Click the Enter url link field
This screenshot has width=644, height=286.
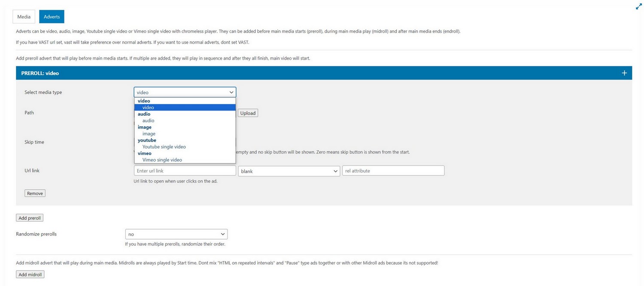point(185,171)
